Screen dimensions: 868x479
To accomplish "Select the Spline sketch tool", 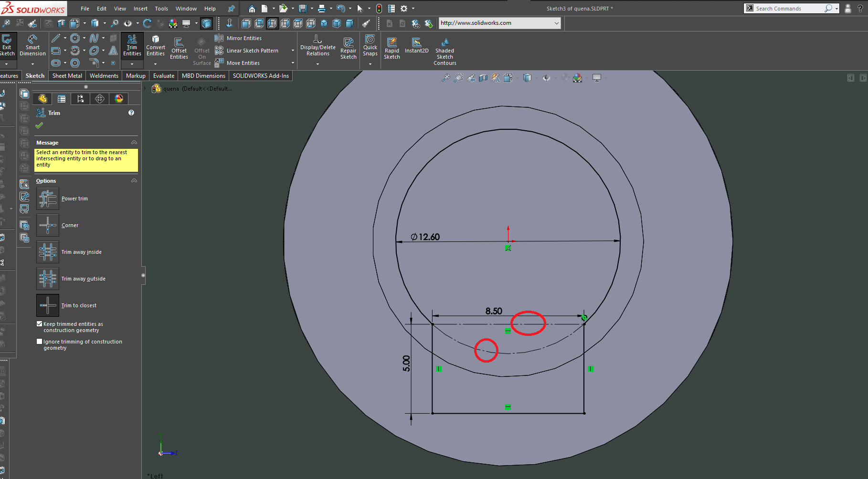I will coord(94,38).
